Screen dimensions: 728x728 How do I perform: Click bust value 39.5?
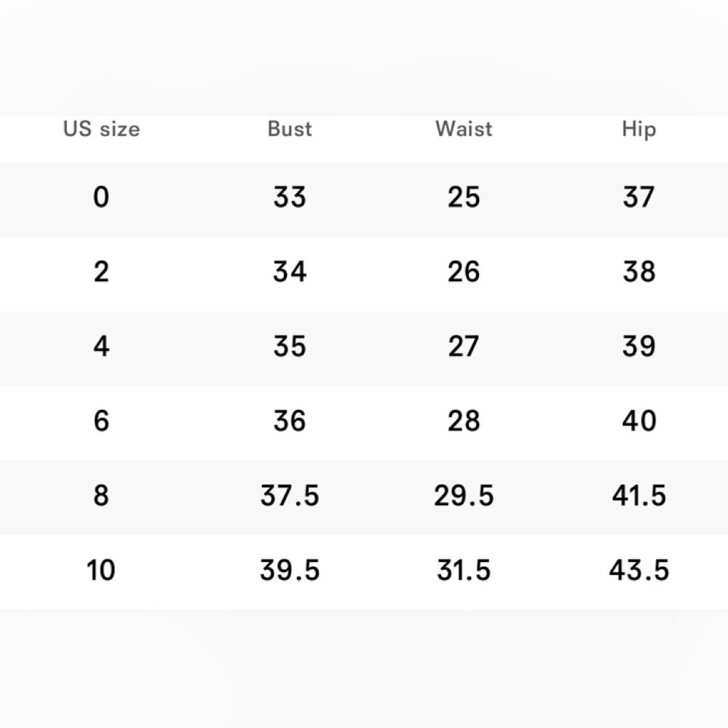[x=290, y=570]
